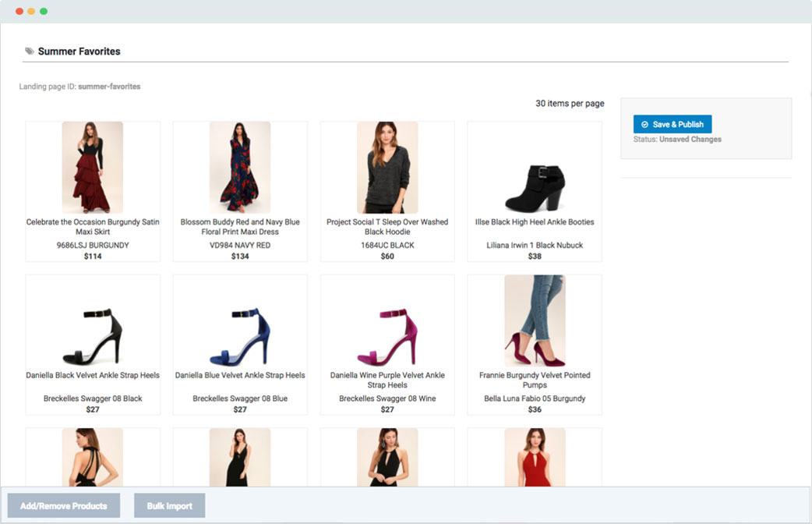Screen dimensions: 812x524
Task: Select the Daniella Black Velvet Heels image
Action: [x=93, y=336]
